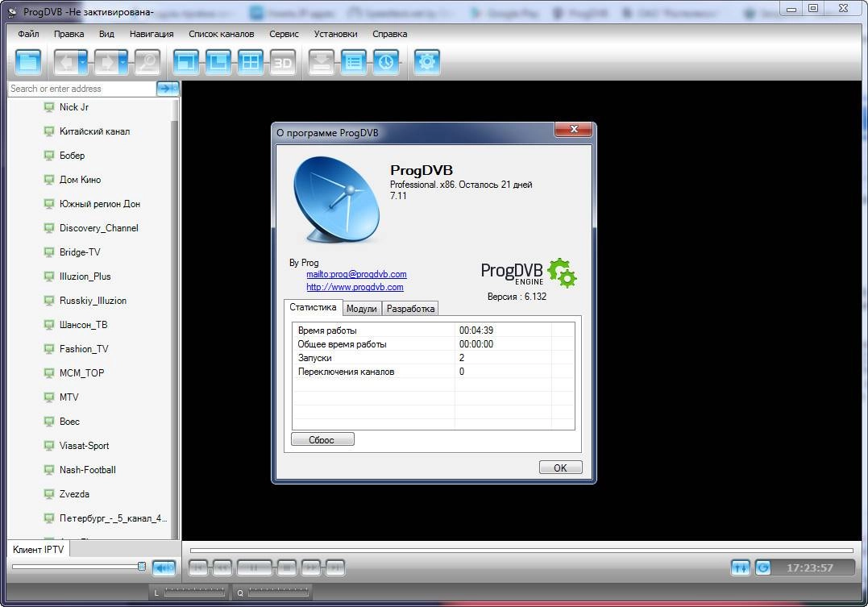Select the Южный регион Дон channel

(100, 204)
